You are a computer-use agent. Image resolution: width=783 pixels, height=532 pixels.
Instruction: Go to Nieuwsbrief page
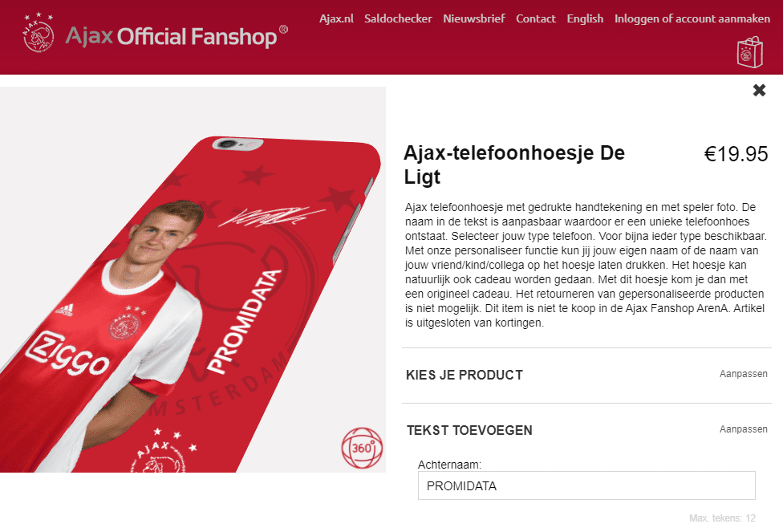pos(474,18)
